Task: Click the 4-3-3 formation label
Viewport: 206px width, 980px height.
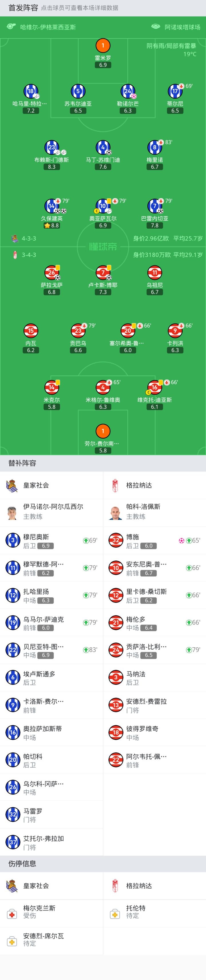Action: coord(29,239)
